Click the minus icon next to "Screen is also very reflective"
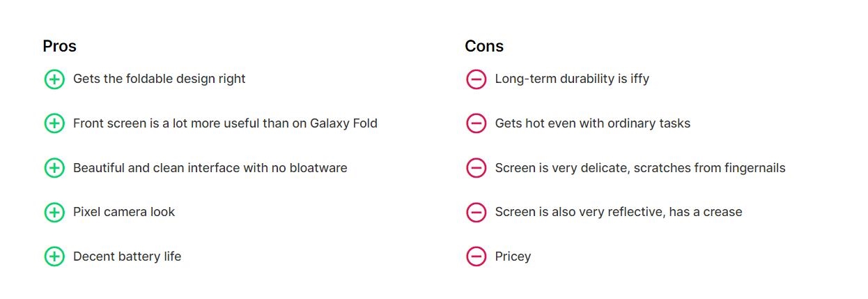 tap(476, 213)
